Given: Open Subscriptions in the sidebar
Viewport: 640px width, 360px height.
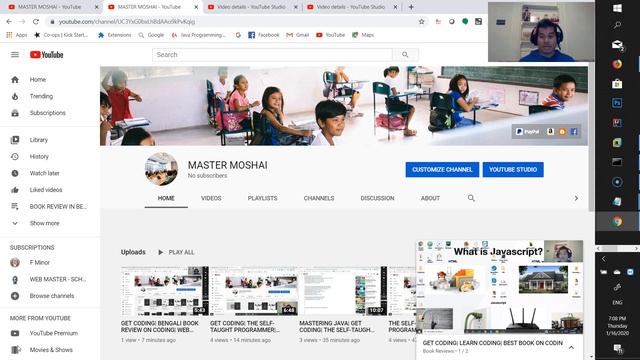Looking at the screenshot, I should tap(47, 113).
